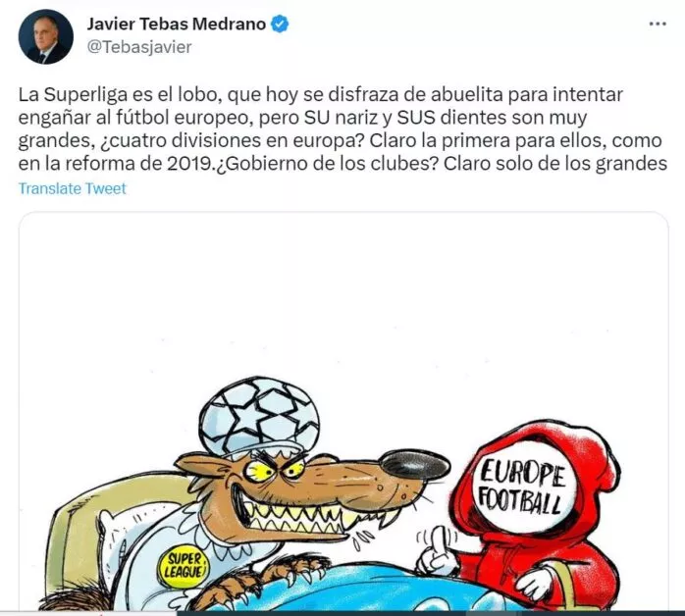Click the Javier Tebas Medrano display name
This screenshot has width=685, height=616.
(x=177, y=24)
